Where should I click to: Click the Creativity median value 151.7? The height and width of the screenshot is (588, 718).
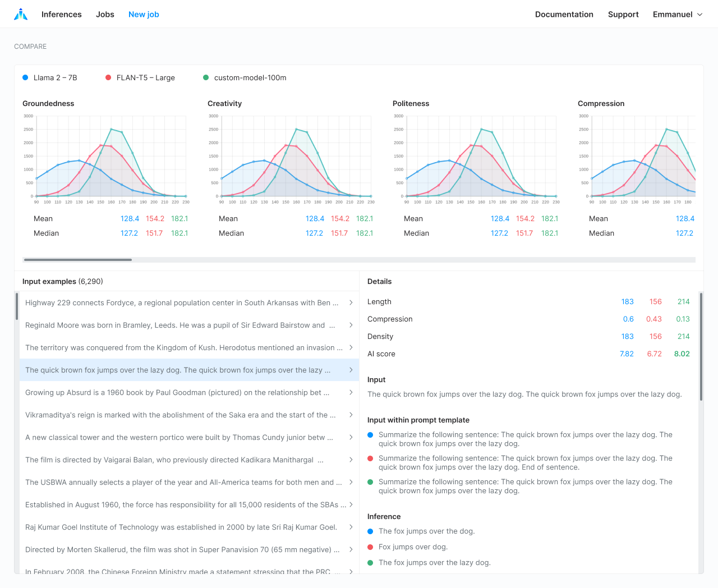pyautogui.click(x=339, y=233)
